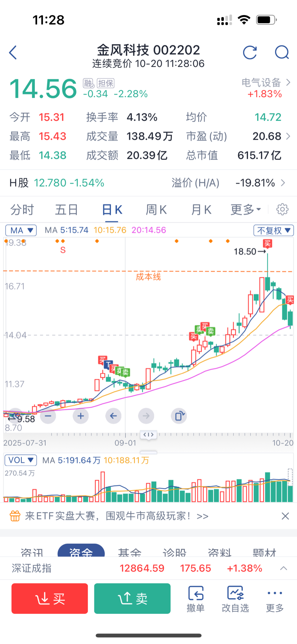The height and width of the screenshot is (644, 297).
Task: Select the 日K chart tab
Action: (112, 210)
